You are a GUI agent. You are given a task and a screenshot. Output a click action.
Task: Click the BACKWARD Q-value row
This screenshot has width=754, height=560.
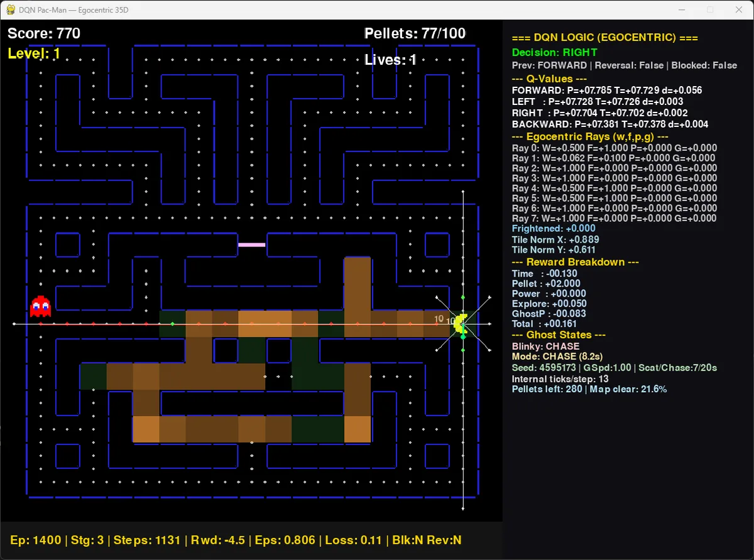(610, 124)
